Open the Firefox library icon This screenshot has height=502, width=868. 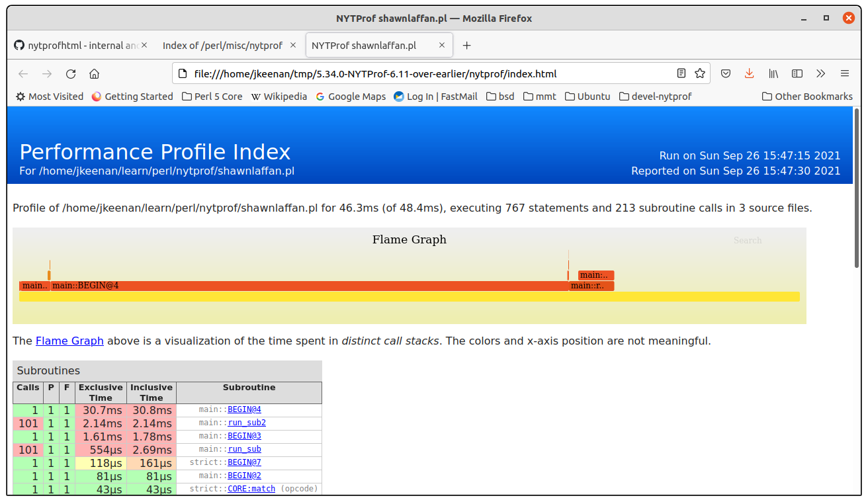773,73
